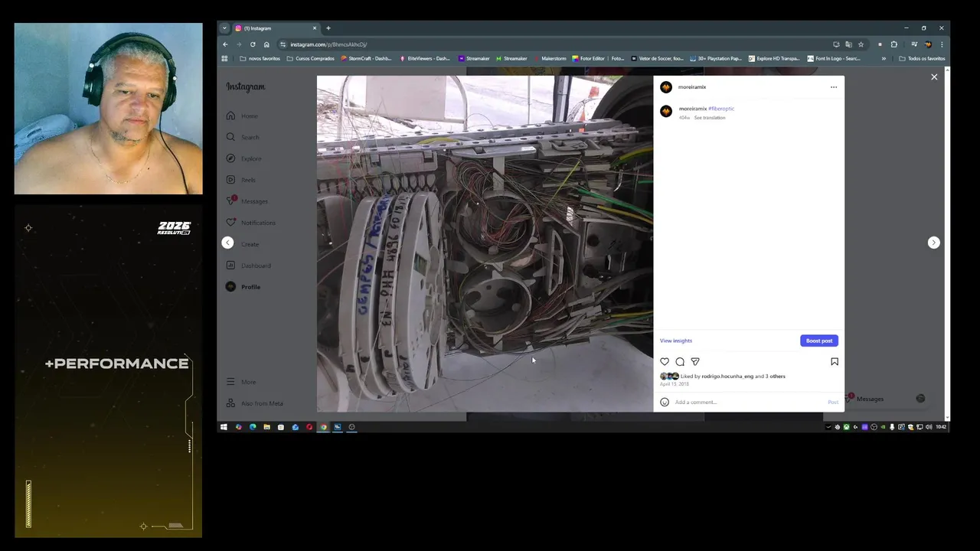Expand bookmarks overflow chevron
Viewport: 980px width, 551px height.
pyautogui.click(x=884, y=58)
